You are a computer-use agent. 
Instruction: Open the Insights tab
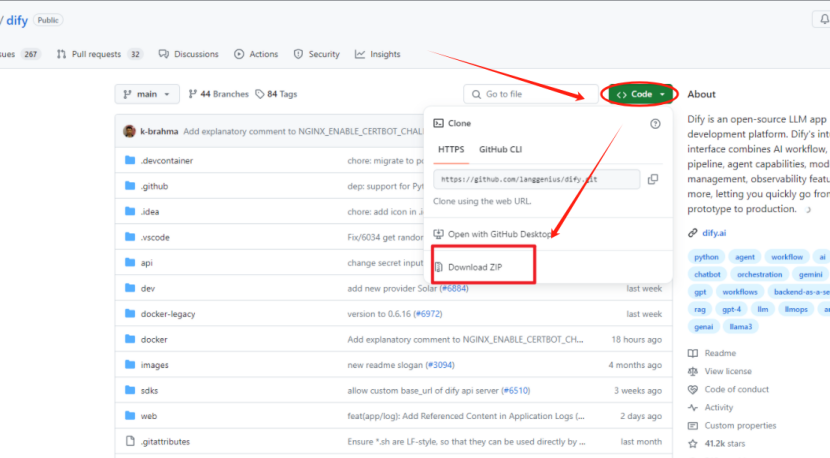coord(377,54)
